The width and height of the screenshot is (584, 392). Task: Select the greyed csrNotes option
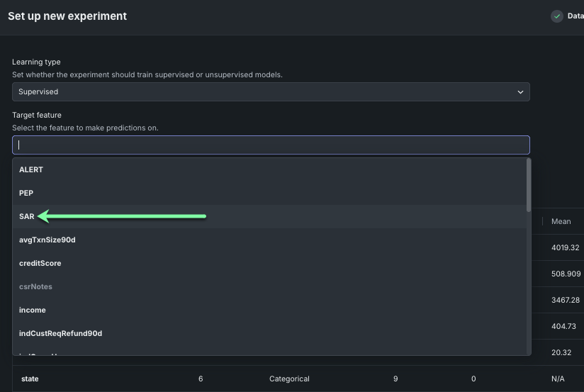point(35,286)
